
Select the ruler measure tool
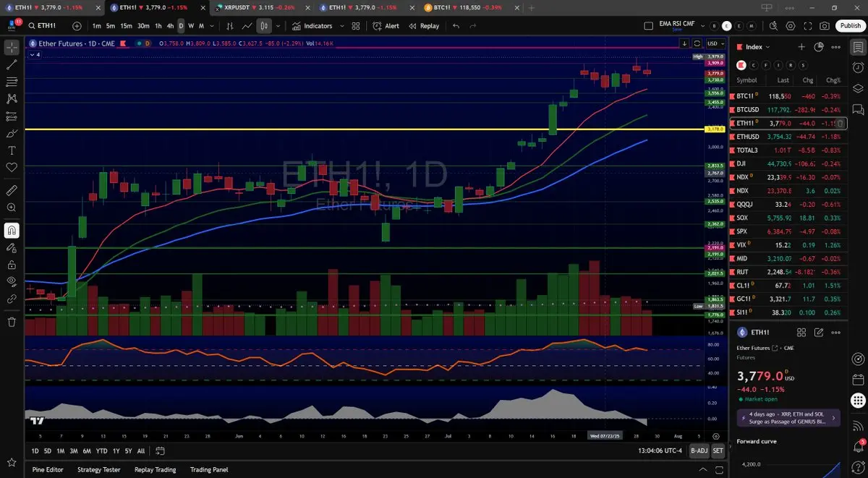12,191
